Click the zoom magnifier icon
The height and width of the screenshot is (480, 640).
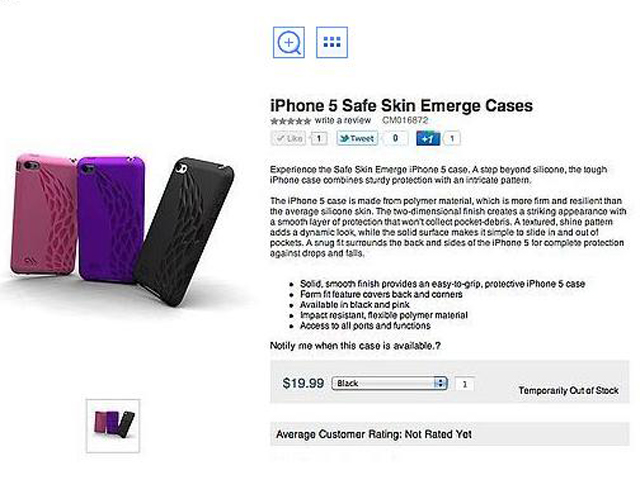289,42
